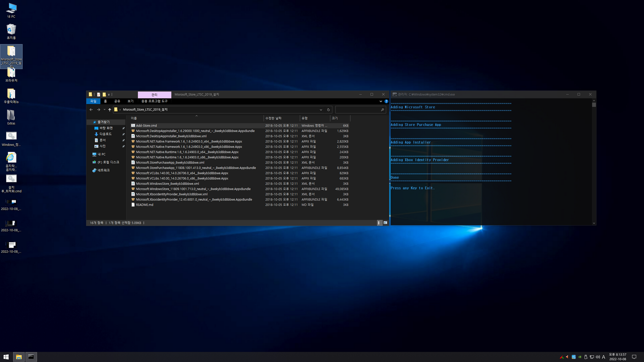The height and width of the screenshot is (362, 644).
Task: Sort files by 수정한 날짜 column header
Action: (282, 118)
